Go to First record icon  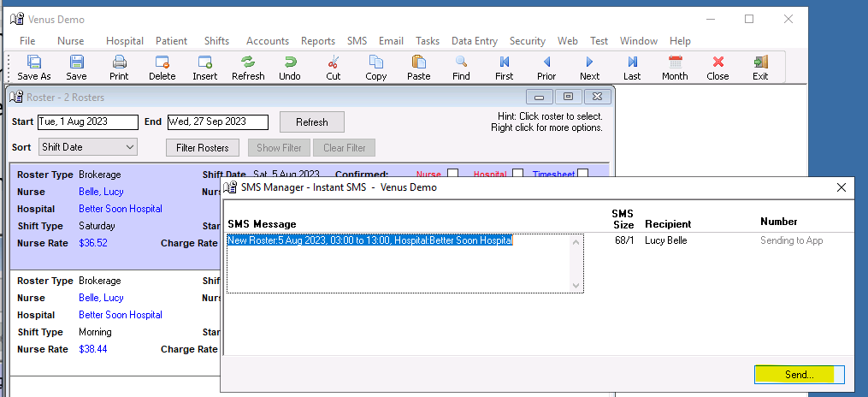pos(505,62)
